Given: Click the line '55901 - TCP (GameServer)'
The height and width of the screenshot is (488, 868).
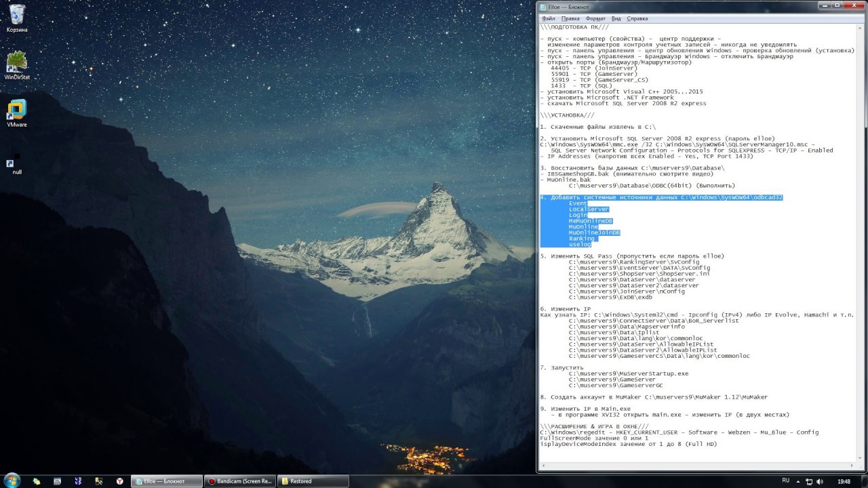Looking at the screenshot, I should coord(595,74).
